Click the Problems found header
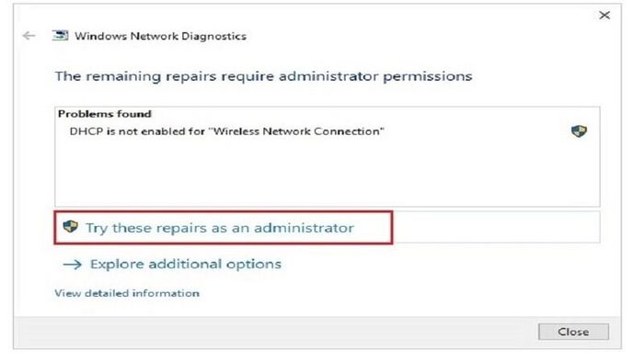Image resolution: width=644 pixels, height=362 pixels. point(105,114)
